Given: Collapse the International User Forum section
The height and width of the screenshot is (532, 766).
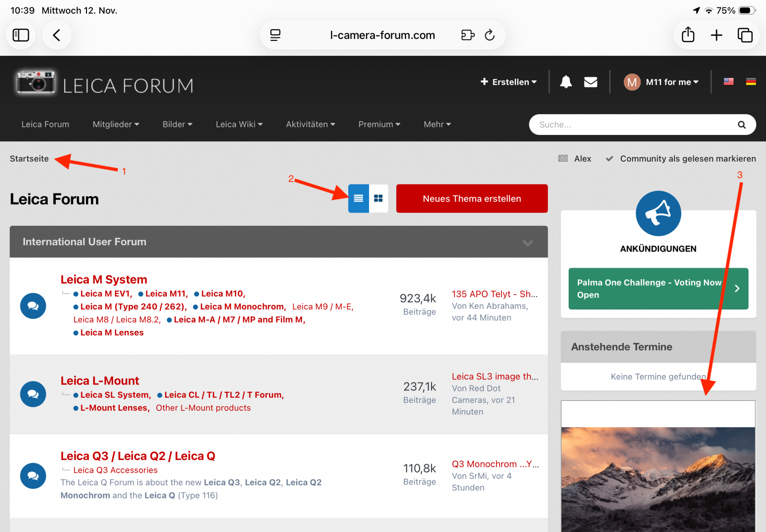Looking at the screenshot, I should (528, 243).
